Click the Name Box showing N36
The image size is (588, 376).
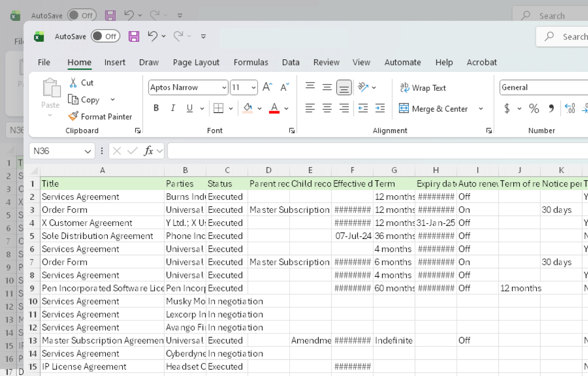[x=62, y=151]
